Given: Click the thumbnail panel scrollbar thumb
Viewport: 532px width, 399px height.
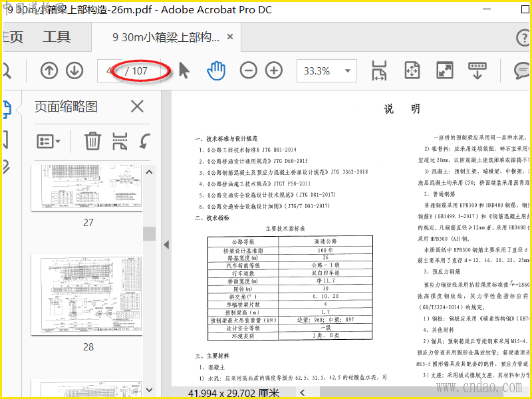Looking at the screenshot, I should pyautogui.click(x=149, y=233).
